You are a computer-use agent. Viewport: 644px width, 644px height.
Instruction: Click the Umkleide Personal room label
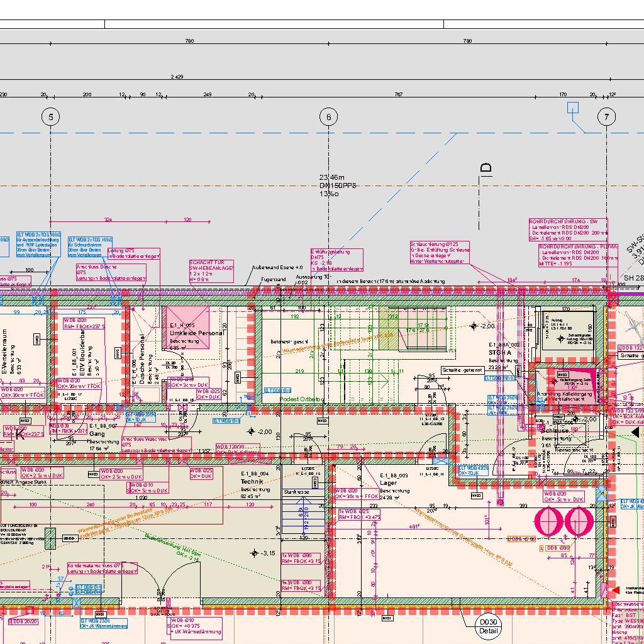point(197,333)
